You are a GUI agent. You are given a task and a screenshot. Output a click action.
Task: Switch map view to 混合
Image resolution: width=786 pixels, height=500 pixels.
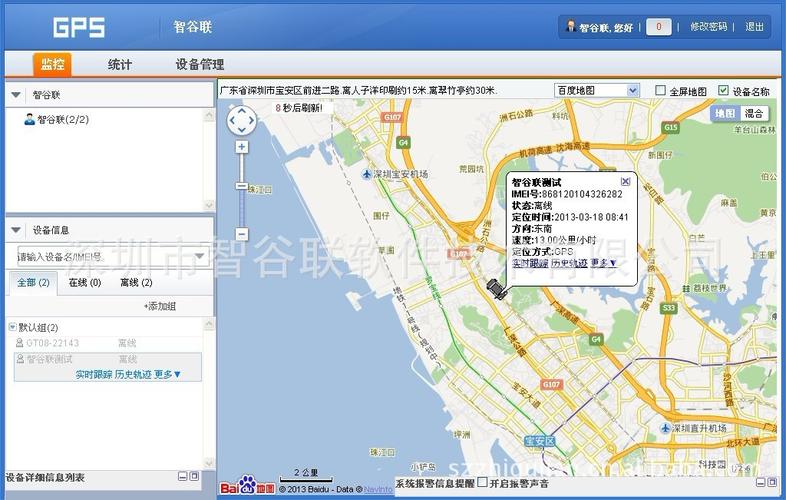pyautogui.click(x=753, y=113)
